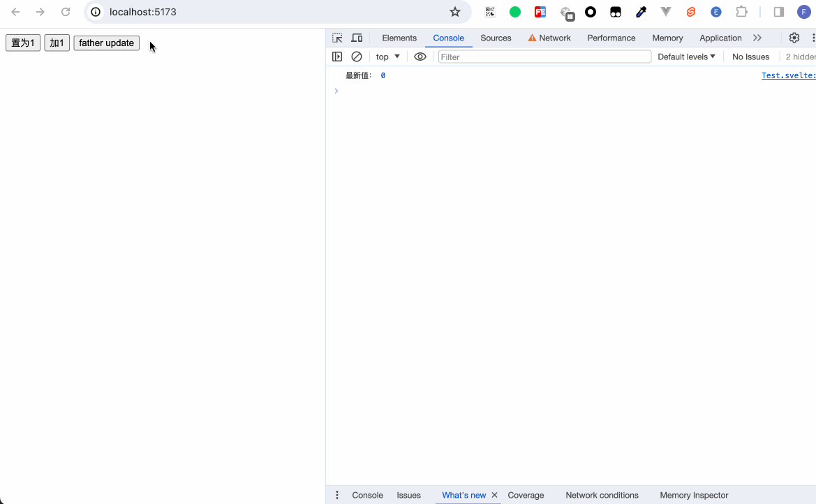Show more DevTools tabs chevron

pyautogui.click(x=757, y=38)
